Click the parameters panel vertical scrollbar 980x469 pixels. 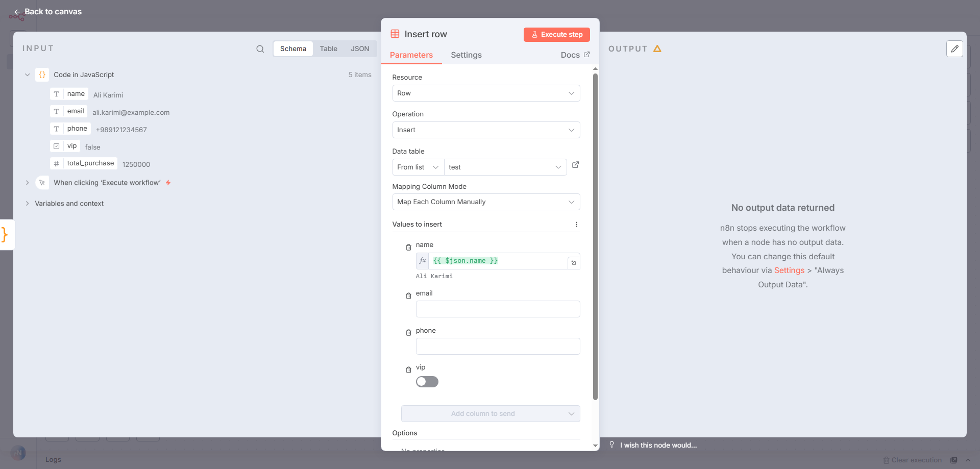click(x=595, y=235)
